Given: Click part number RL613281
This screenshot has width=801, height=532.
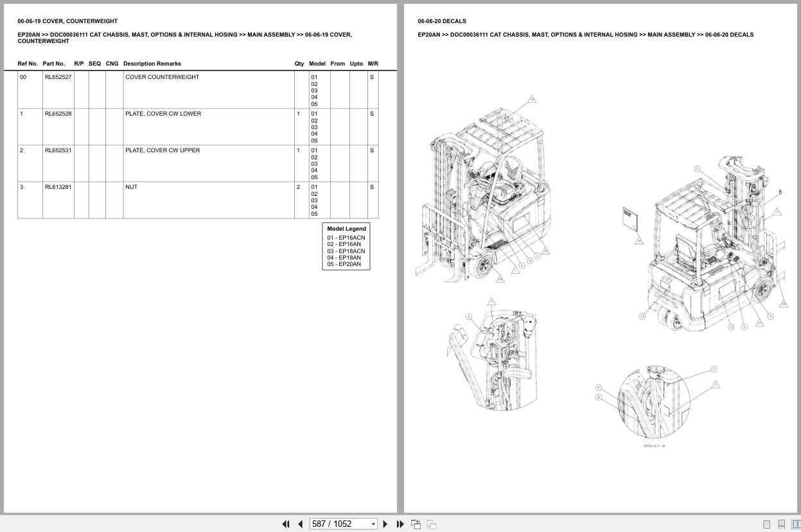Looking at the screenshot, I should [58, 187].
